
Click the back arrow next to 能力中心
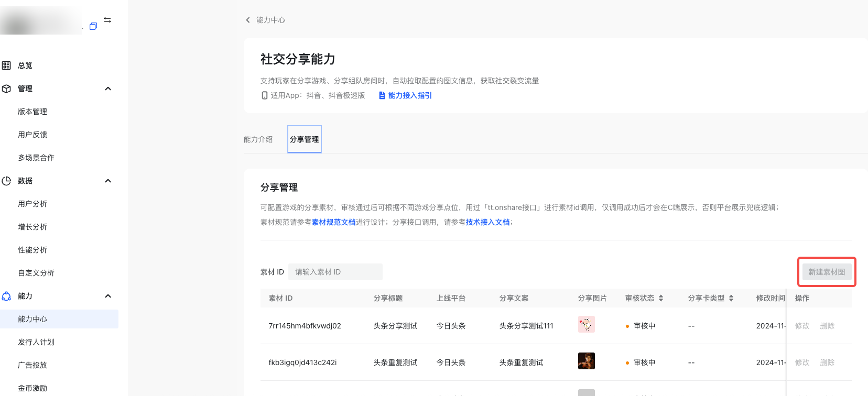click(x=248, y=20)
